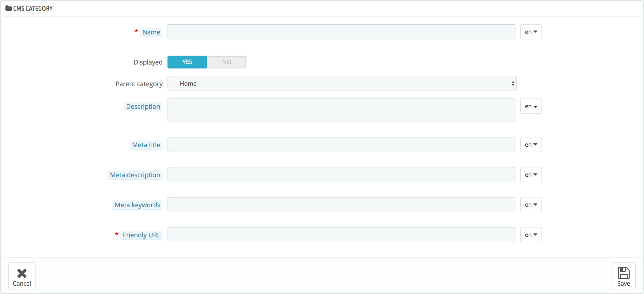This screenshot has width=644, height=294.
Task: Open language selector for Description field
Action: pyautogui.click(x=531, y=106)
